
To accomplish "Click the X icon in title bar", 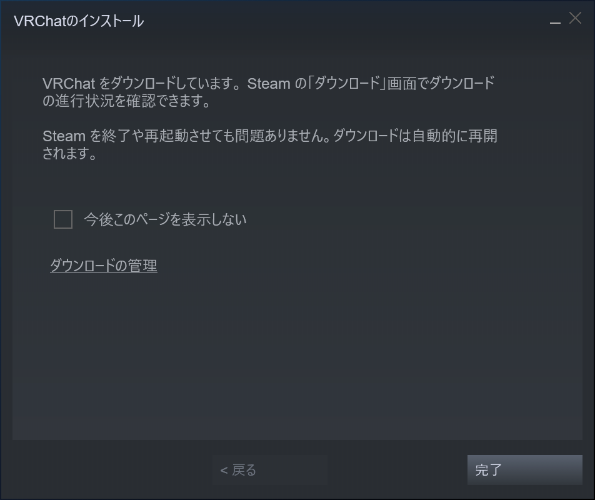I will [x=575, y=18].
